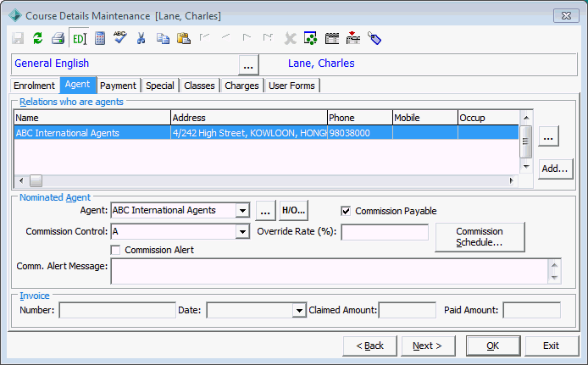Viewport: 588px width, 365px height.
Task: Click the H/O... head office button
Action: coord(294,210)
